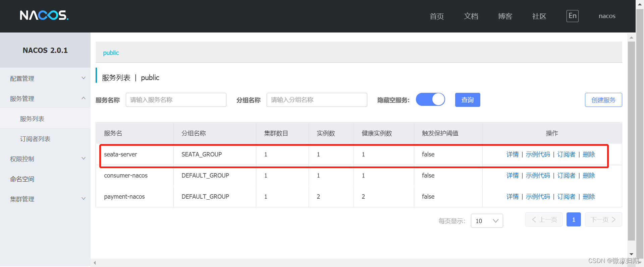Expand the 权限控制 menu chevron
The image size is (644, 267).
coord(84,158)
